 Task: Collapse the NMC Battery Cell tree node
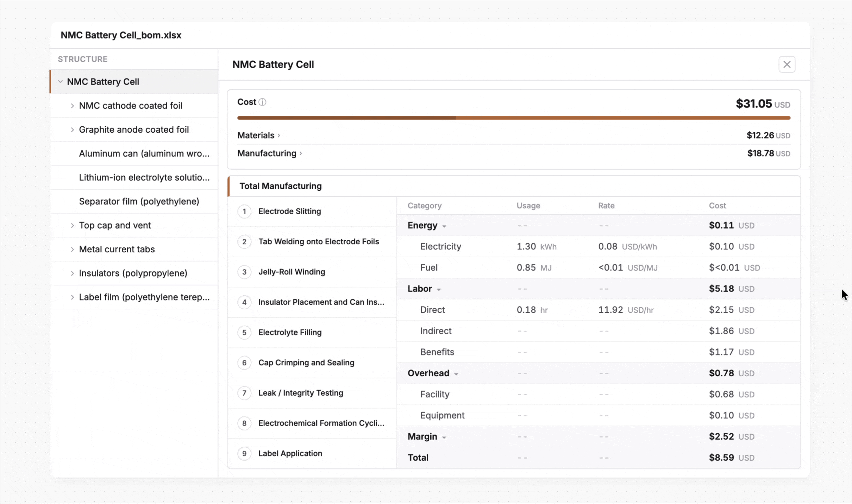[x=61, y=82]
